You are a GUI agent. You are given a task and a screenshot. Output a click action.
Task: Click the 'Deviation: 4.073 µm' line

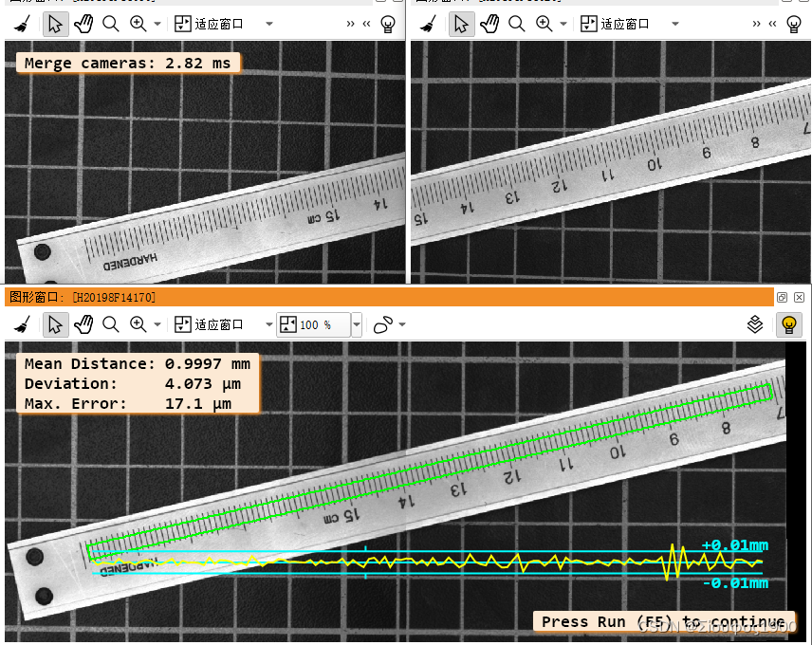click(133, 384)
